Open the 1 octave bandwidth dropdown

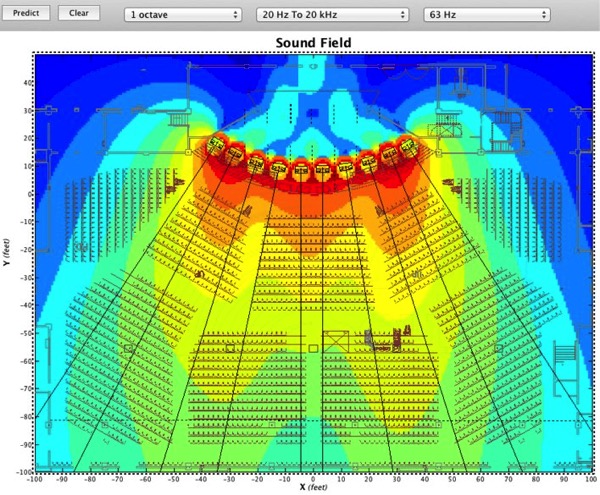[183, 15]
